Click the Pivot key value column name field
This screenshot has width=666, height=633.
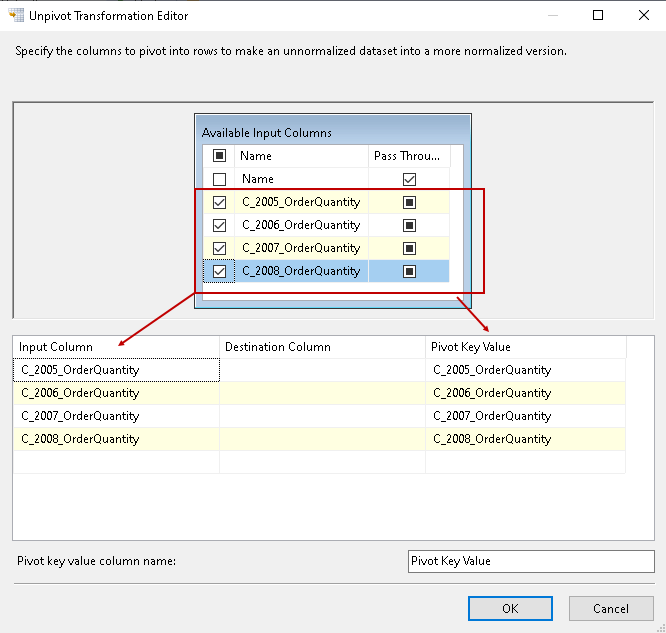pyautogui.click(x=531, y=561)
